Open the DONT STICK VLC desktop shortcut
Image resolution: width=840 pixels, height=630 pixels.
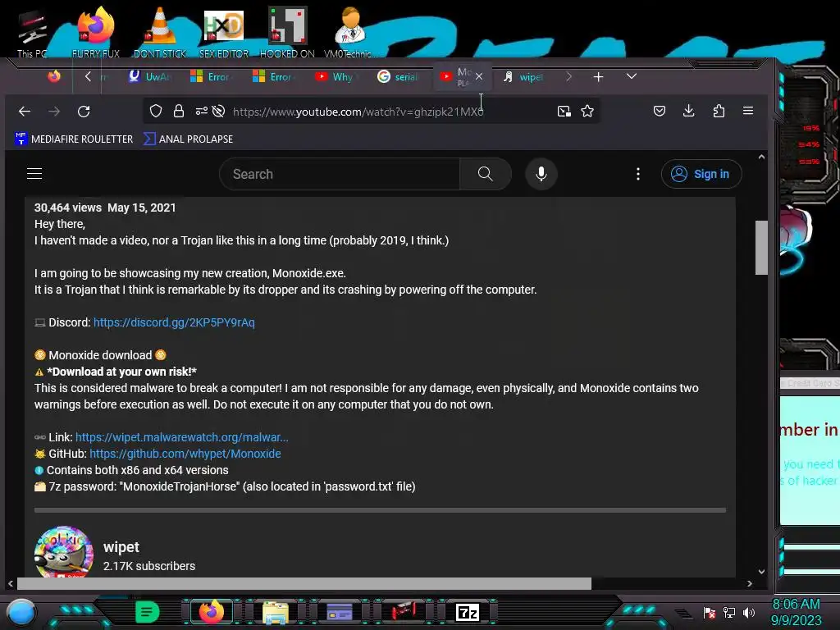click(x=160, y=31)
